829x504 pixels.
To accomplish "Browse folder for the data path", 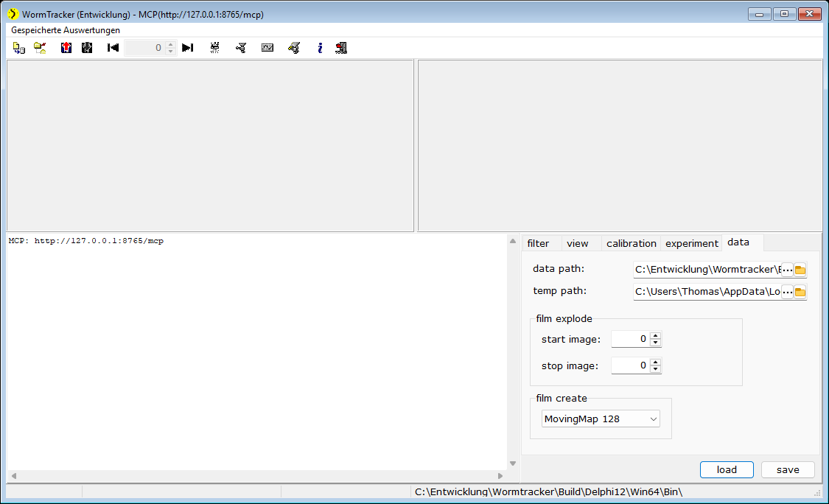I will click(x=800, y=270).
